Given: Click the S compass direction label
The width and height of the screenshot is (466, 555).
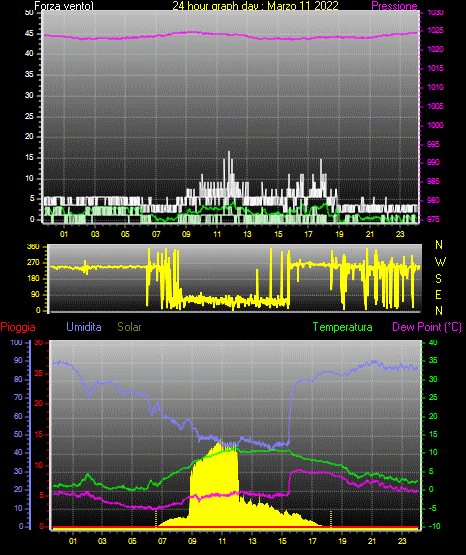Looking at the screenshot, I should tap(438, 279).
